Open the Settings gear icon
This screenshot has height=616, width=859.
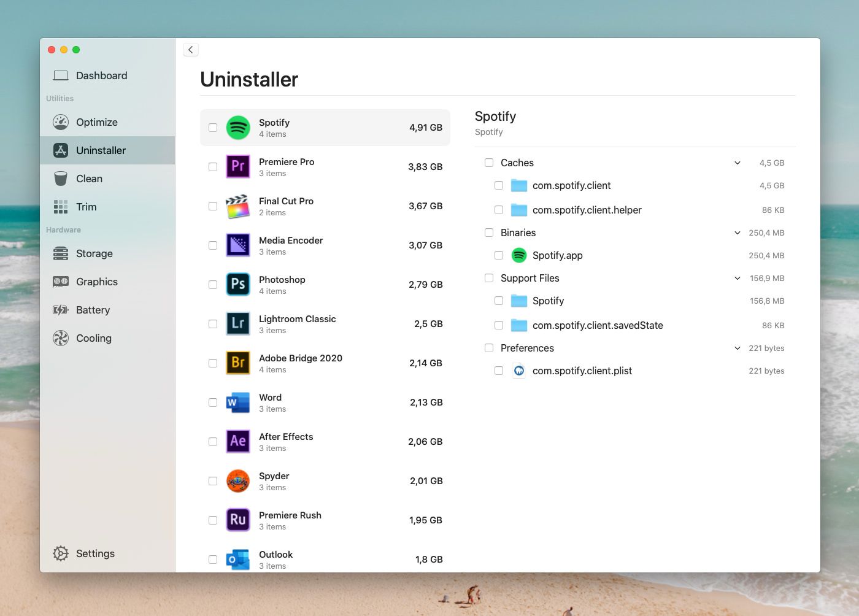coord(60,553)
